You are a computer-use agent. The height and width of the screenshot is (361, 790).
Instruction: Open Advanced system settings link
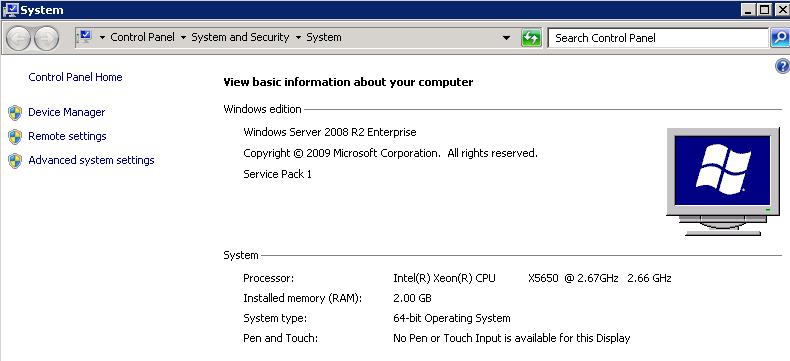[x=91, y=160]
